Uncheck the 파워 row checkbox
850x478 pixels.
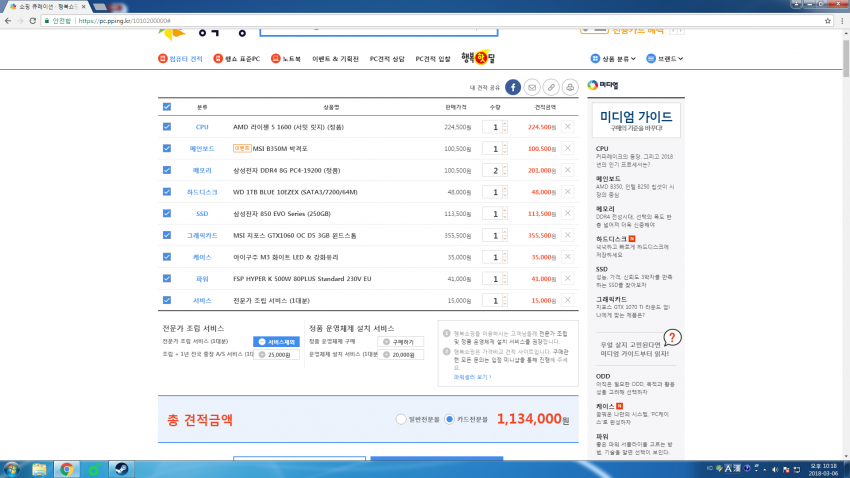pos(167,279)
